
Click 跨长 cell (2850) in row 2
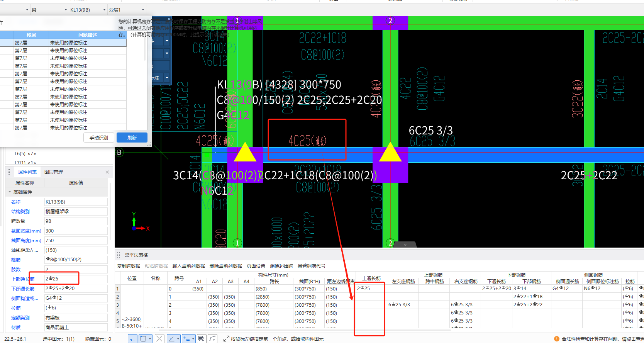[275, 297]
